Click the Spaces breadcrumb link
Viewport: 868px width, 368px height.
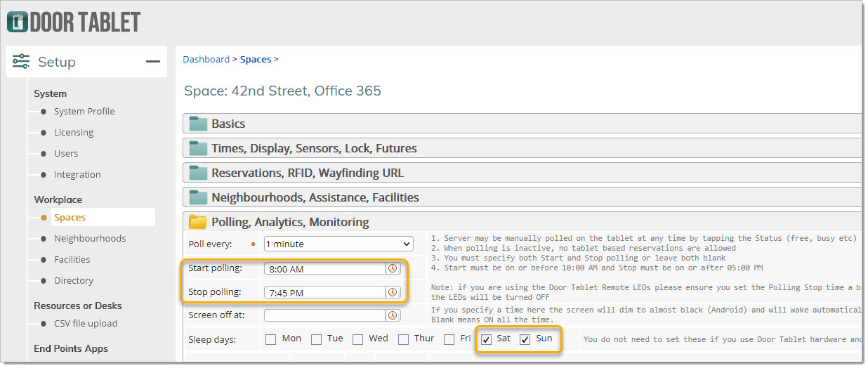click(x=256, y=60)
